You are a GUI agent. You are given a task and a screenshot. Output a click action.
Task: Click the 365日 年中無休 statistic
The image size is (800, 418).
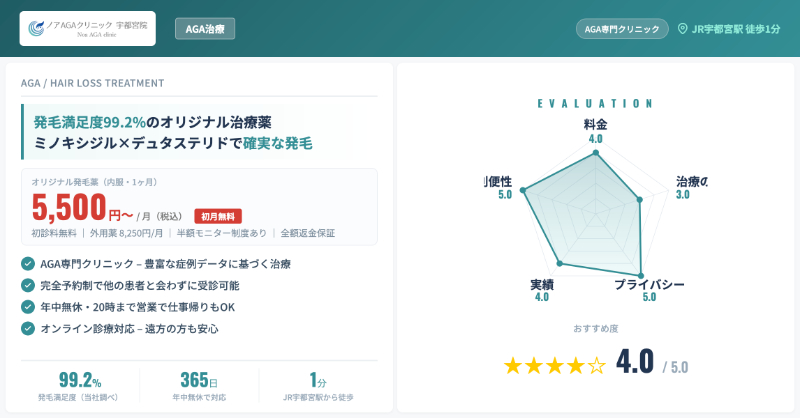tap(199, 385)
